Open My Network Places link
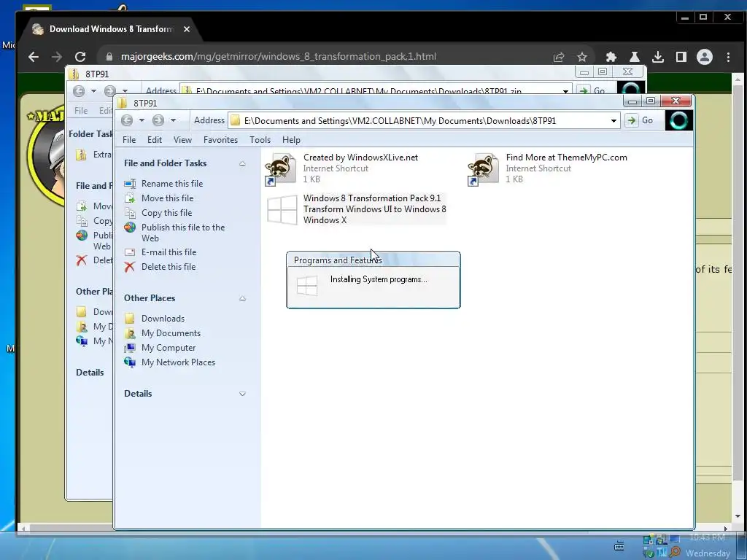 178,362
